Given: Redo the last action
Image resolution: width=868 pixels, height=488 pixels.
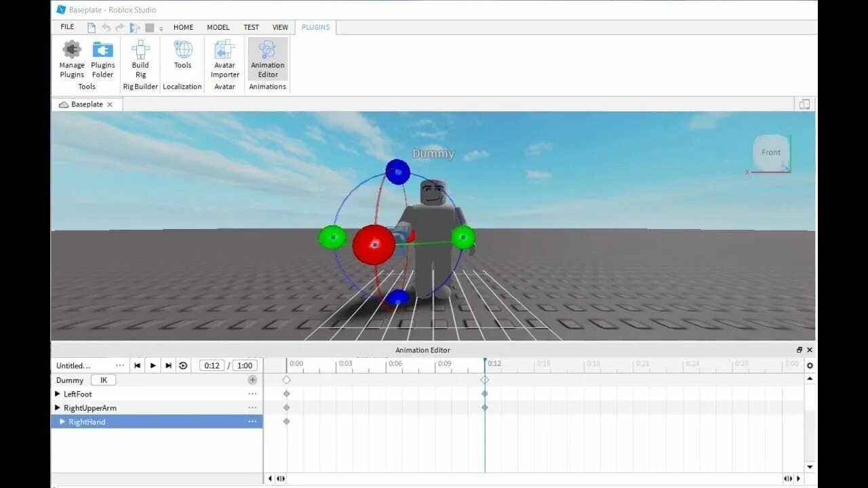Looking at the screenshot, I should [x=120, y=28].
